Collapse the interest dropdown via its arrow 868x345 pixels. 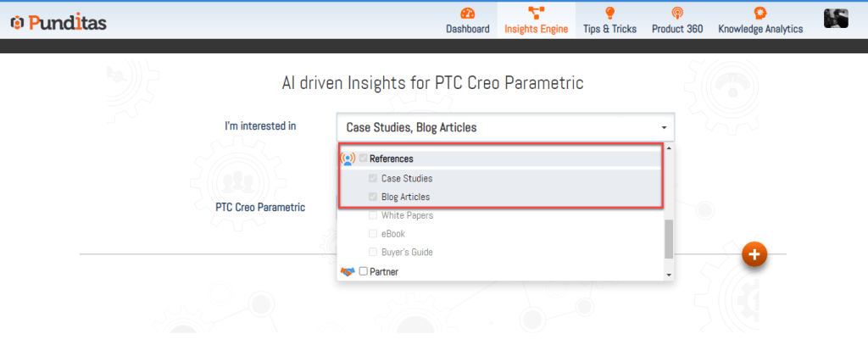coord(664,128)
